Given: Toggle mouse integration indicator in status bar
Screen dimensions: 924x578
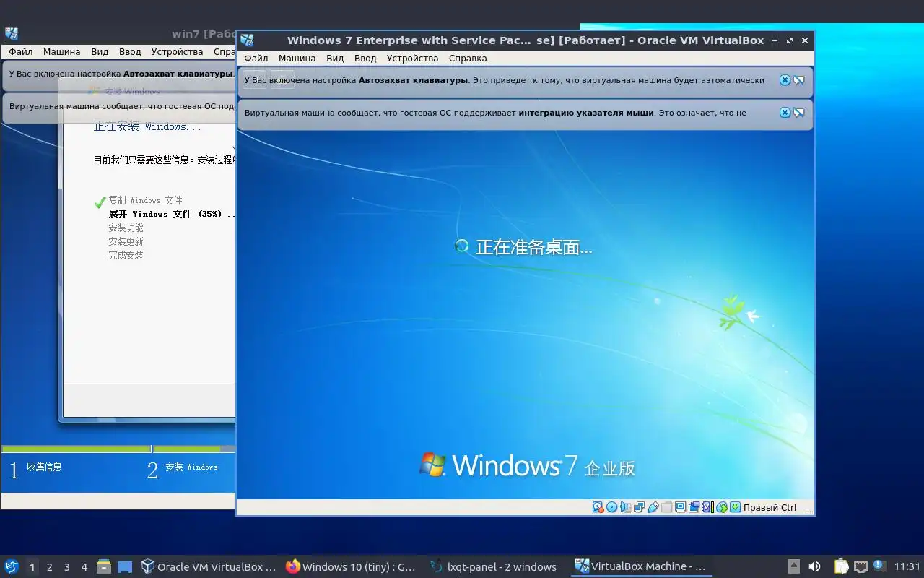Looking at the screenshot, I should 721,507.
